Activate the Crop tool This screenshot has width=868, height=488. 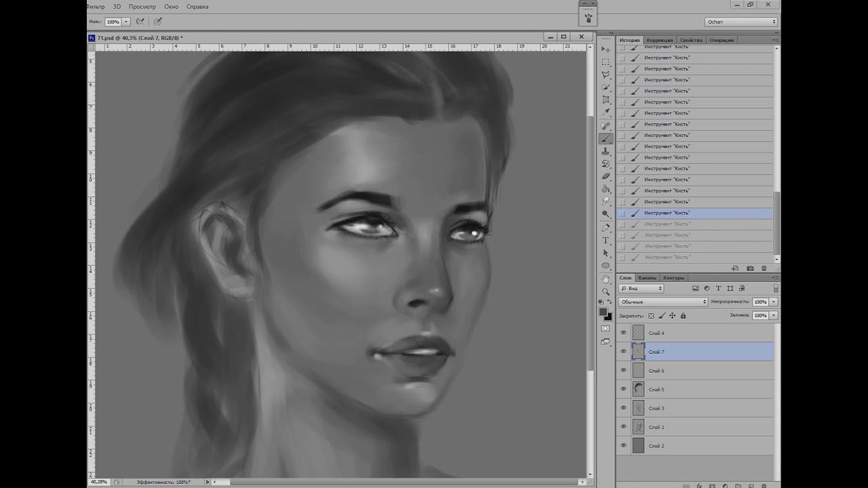click(x=606, y=100)
